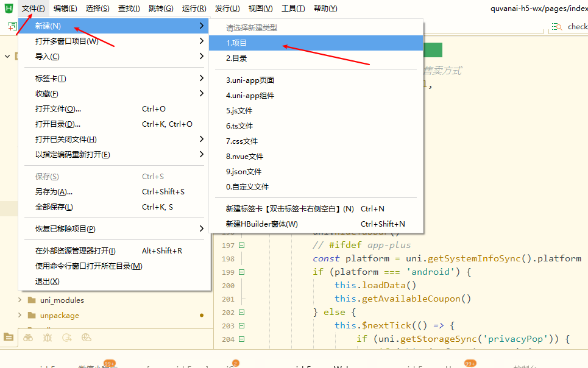Open the 工具(T) menu
Image resolution: width=588 pixels, height=368 pixels.
tap(293, 9)
